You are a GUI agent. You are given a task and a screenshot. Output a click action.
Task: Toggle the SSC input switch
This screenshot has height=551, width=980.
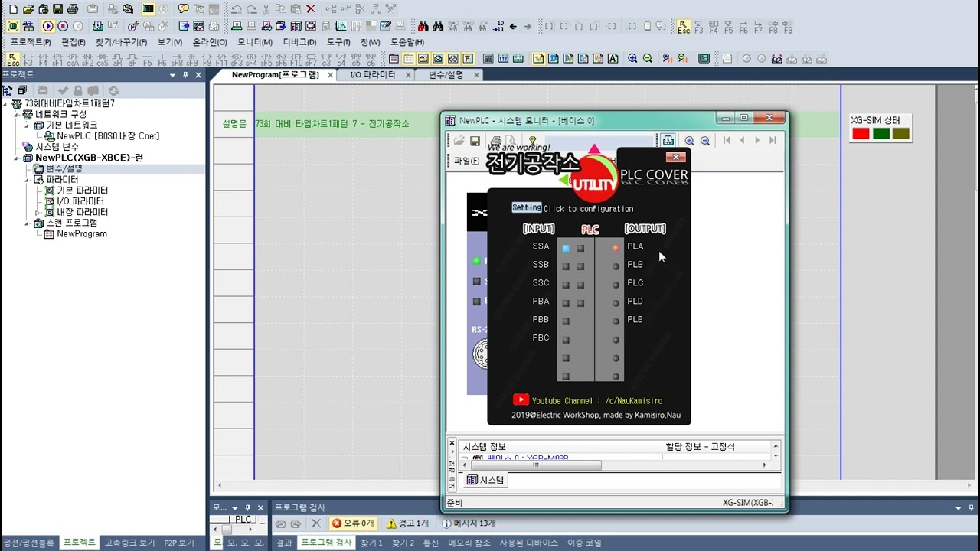tap(566, 285)
